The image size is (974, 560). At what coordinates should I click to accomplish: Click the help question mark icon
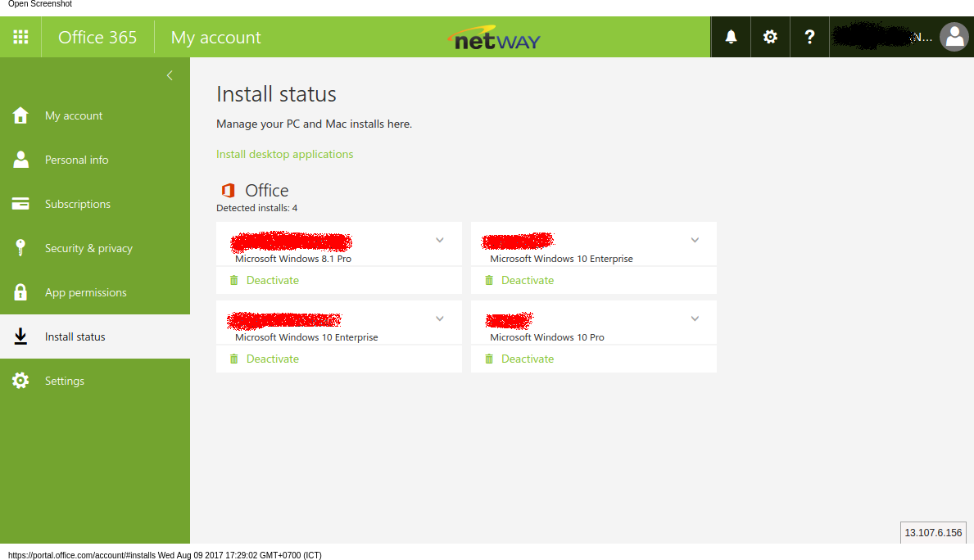[x=809, y=37]
